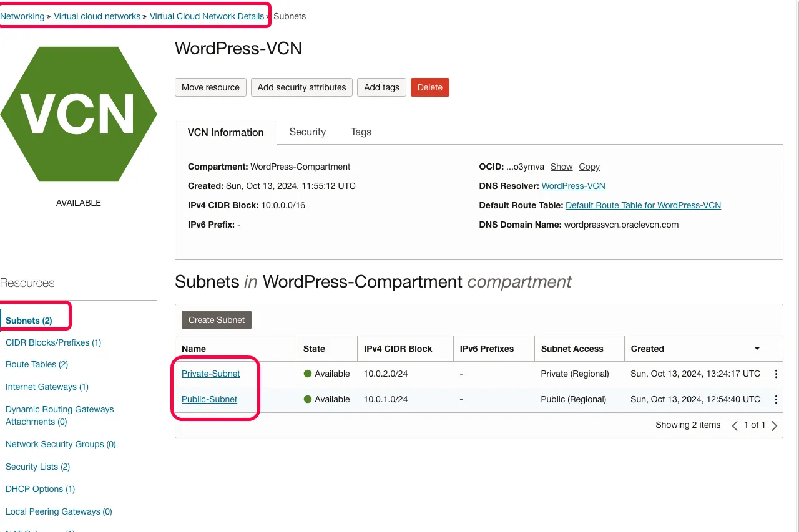Open actions menu for Private-Subnet row
This screenshot has width=799, height=532.
click(776, 374)
